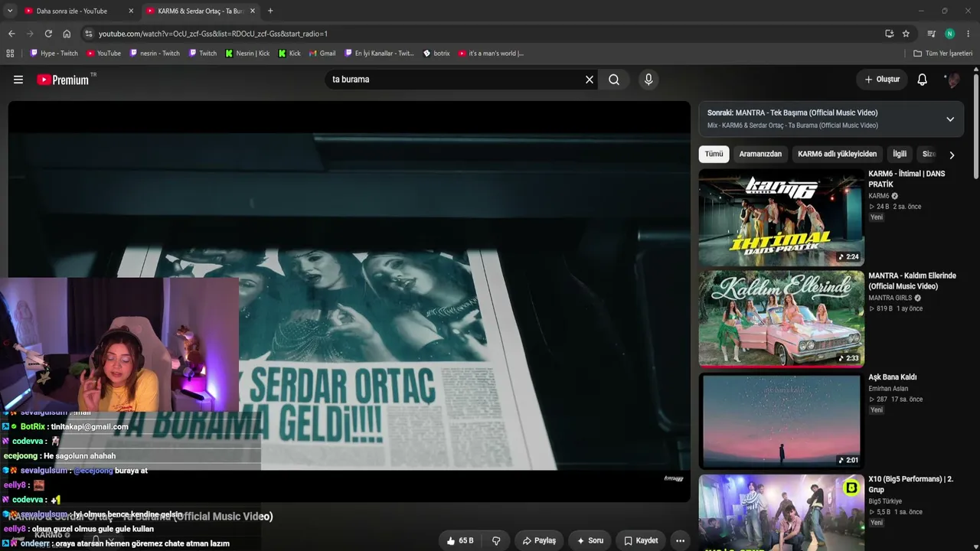Screen dimensions: 980x551
Task: View site information icon in address bar
Action: pyautogui.click(x=89, y=34)
